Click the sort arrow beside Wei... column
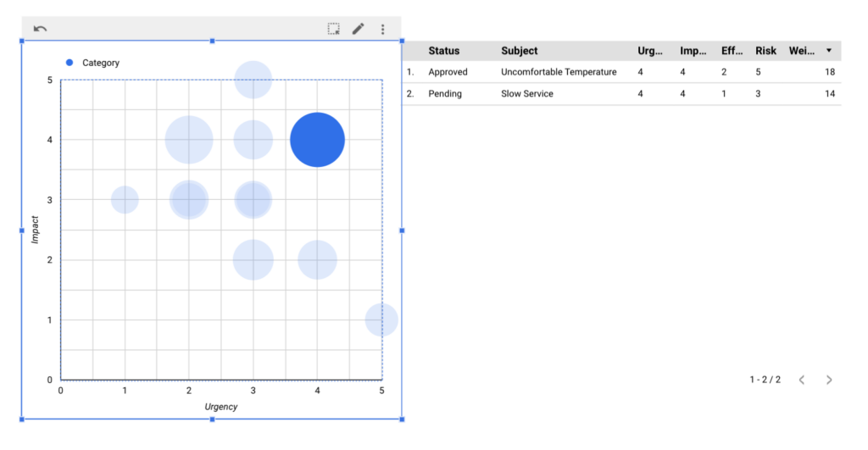The width and height of the screenshot is (868, 450). [828, 51]
